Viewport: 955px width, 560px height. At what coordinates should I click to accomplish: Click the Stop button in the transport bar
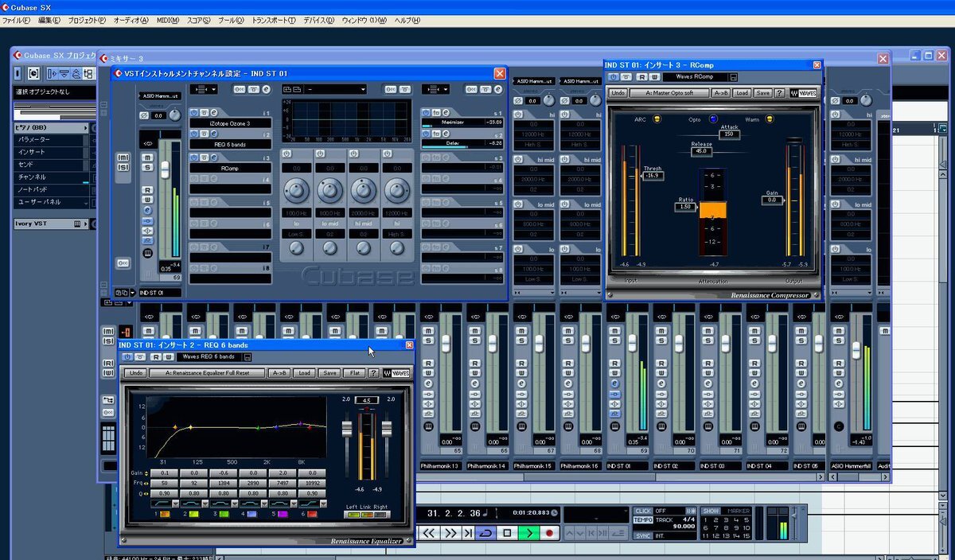(x=507, y=533)
